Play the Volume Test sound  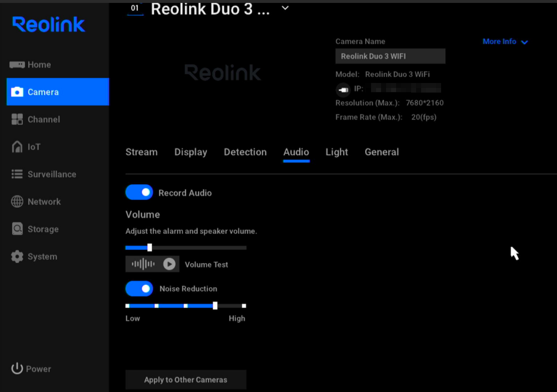pyautogui.click(x=169, y=264)
